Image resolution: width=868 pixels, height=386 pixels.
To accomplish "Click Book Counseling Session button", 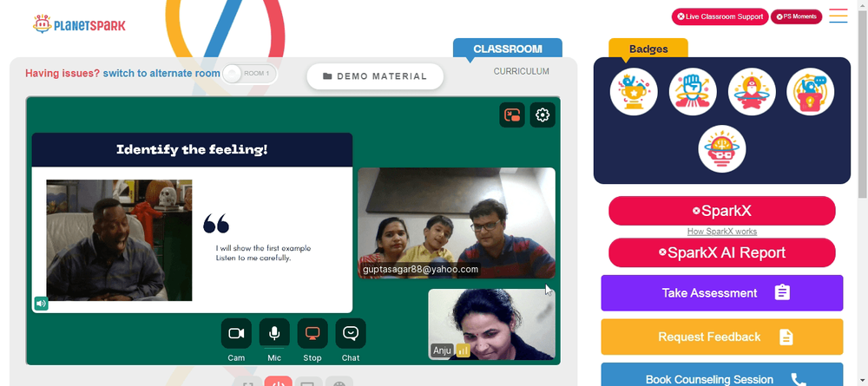I will click(722, 375).
